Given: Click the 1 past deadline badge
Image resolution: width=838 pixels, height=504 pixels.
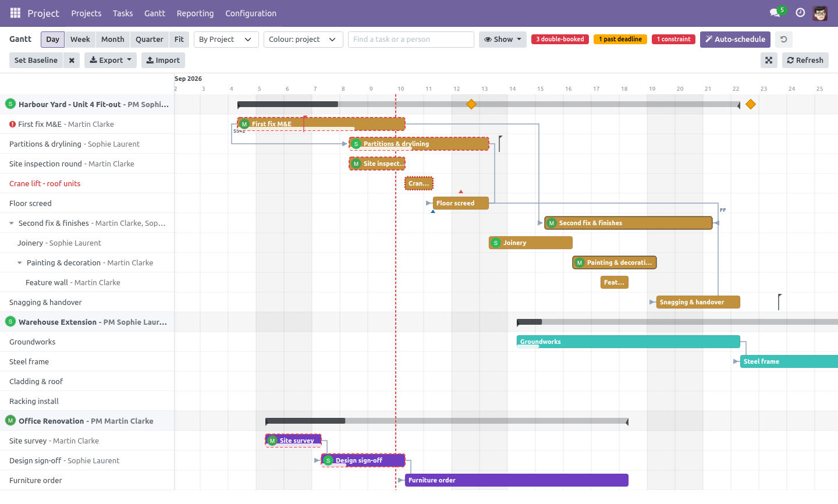Looking at the screenshot, I should click(x=620, y=40).
